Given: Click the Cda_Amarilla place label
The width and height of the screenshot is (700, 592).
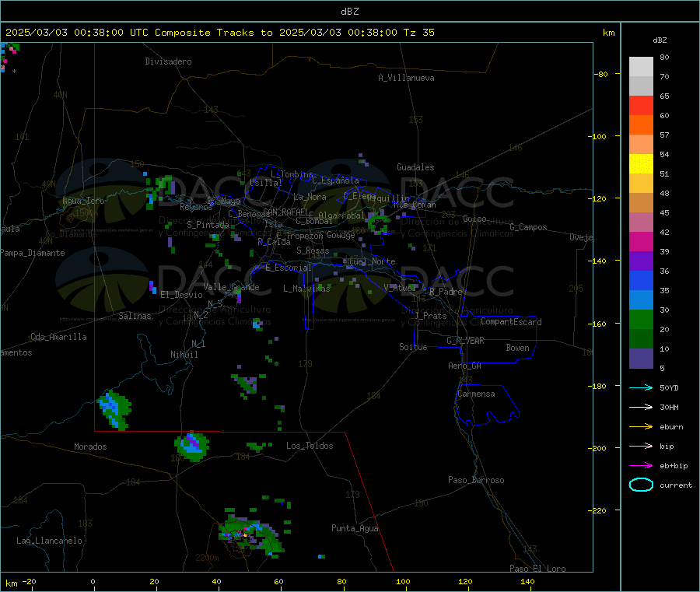Looking at the screenshot, I should [58, 337].
